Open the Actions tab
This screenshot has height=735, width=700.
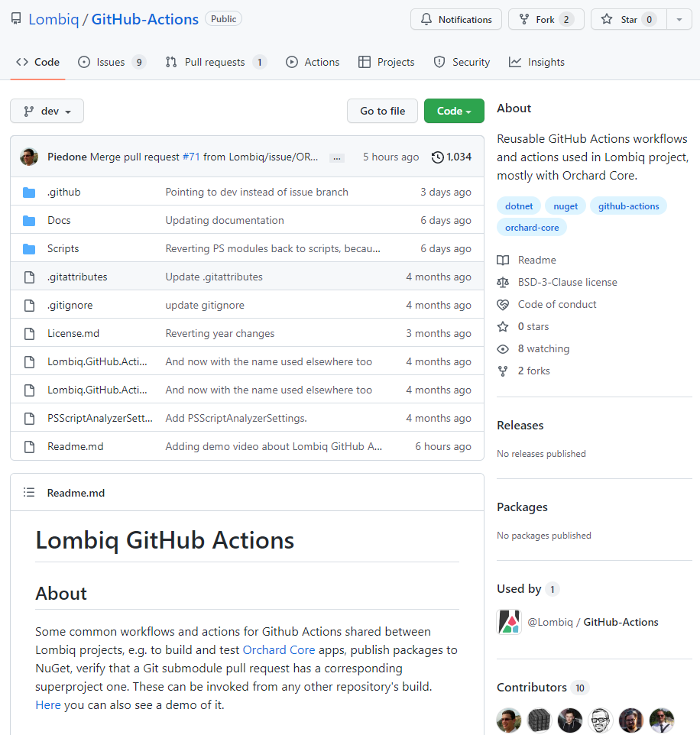tap(313, 62)
